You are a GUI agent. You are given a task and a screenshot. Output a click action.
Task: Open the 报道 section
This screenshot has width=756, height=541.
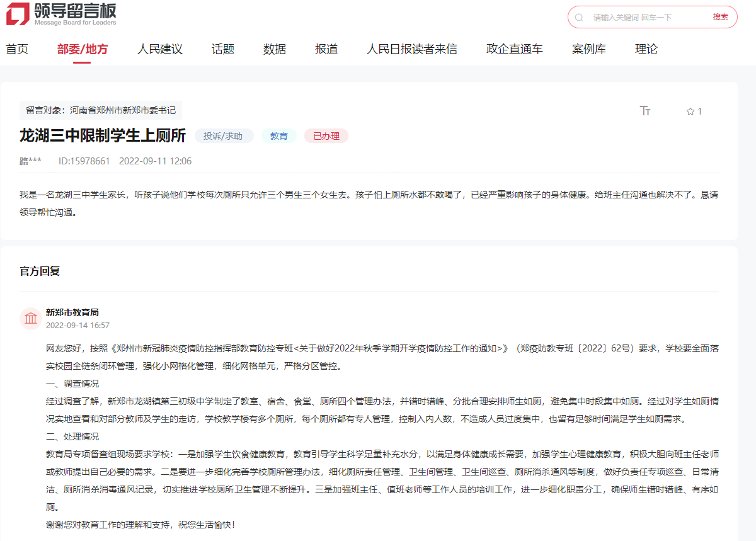click(x=326, y=48)
